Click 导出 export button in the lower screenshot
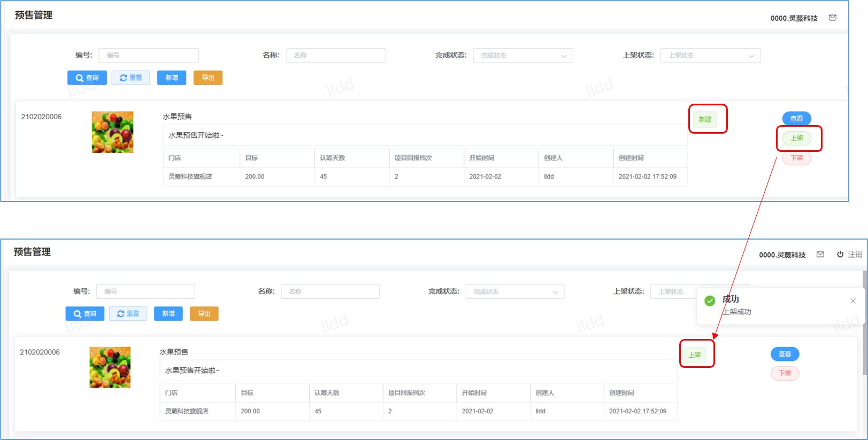Image resolution: width=868 pixels, height=440 pixels. click(204, 314)
